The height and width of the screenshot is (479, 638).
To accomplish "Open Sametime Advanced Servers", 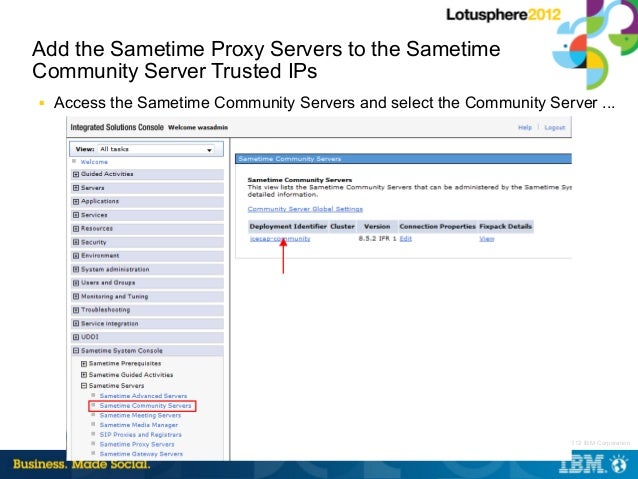I will [143, 396].
